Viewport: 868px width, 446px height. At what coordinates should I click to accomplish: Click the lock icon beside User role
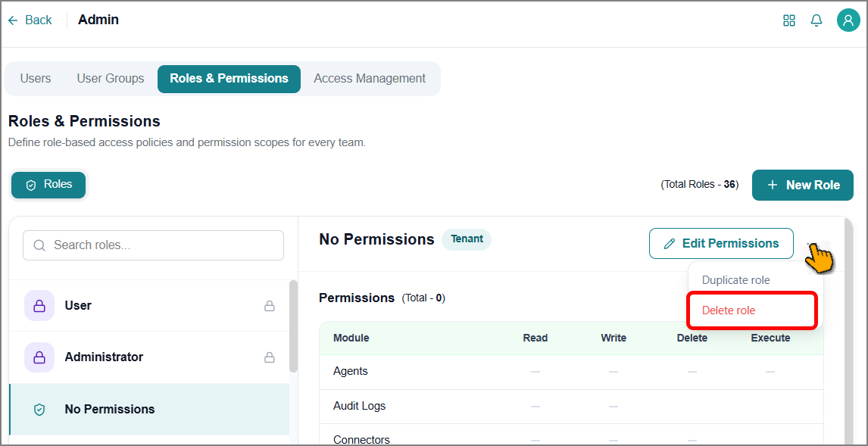point(270,305)
